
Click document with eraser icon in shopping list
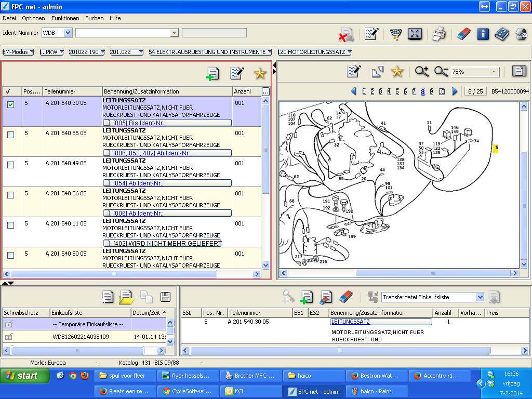tap(326, 297)
